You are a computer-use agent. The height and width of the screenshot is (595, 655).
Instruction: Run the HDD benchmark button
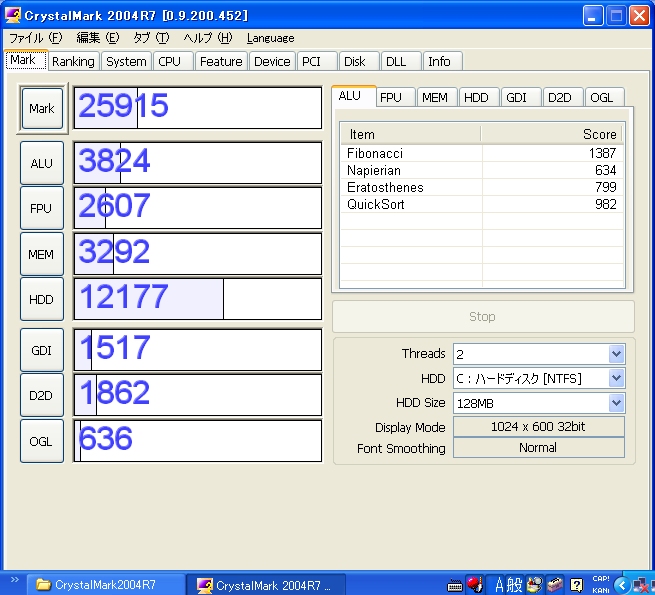42,299
